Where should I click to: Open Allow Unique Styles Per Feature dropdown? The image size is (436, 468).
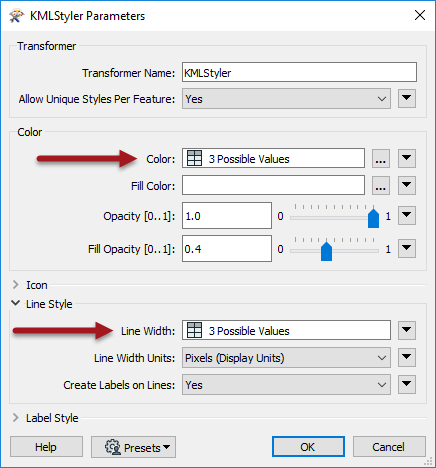(286, 99)
